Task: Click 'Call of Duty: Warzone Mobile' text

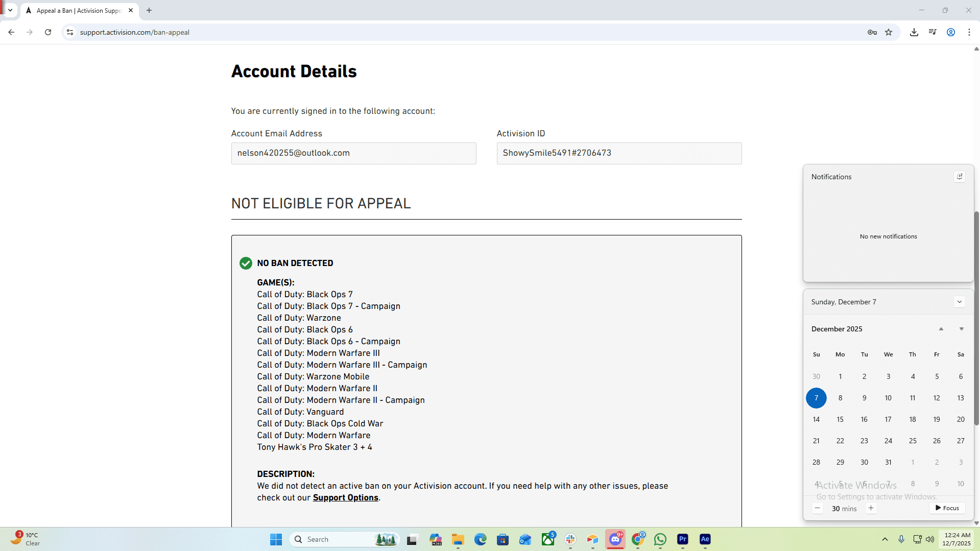Action: [x=313, y=376]
